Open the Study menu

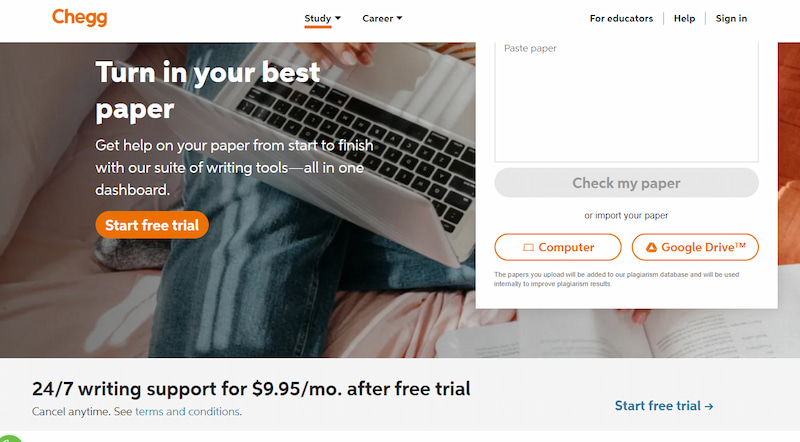pyautogui.click(x=318, y=18)
